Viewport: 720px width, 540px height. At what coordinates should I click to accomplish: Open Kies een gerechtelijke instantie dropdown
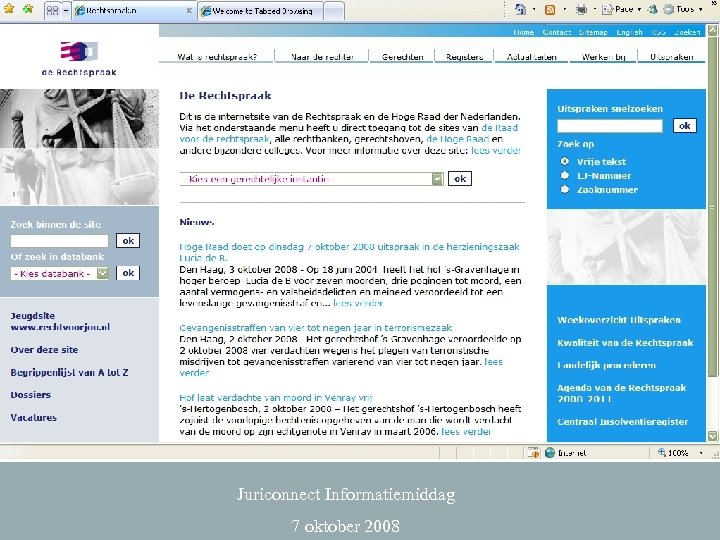click(312, 179)
